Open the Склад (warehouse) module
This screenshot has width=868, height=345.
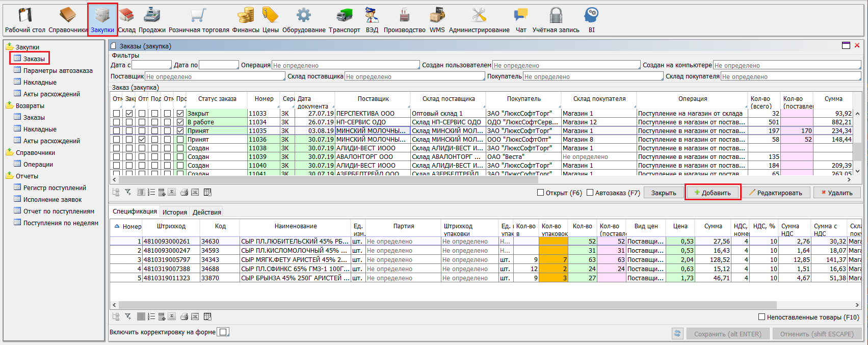coord(126,20)
